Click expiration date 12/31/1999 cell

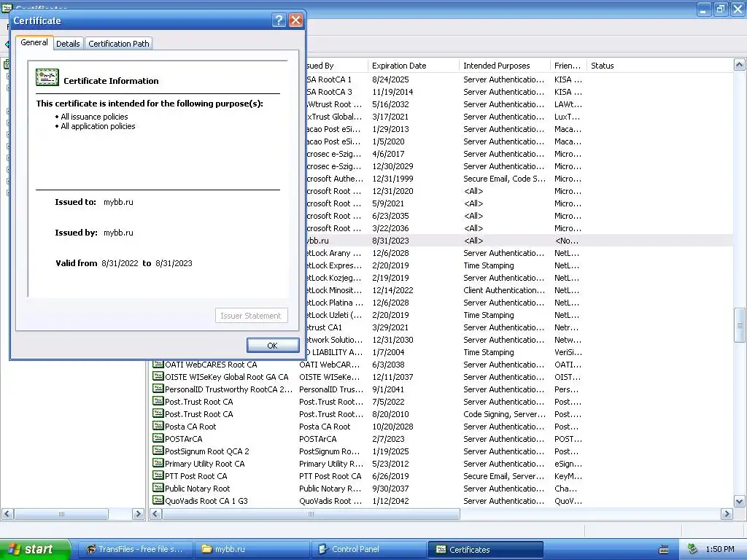click(392, 179)
